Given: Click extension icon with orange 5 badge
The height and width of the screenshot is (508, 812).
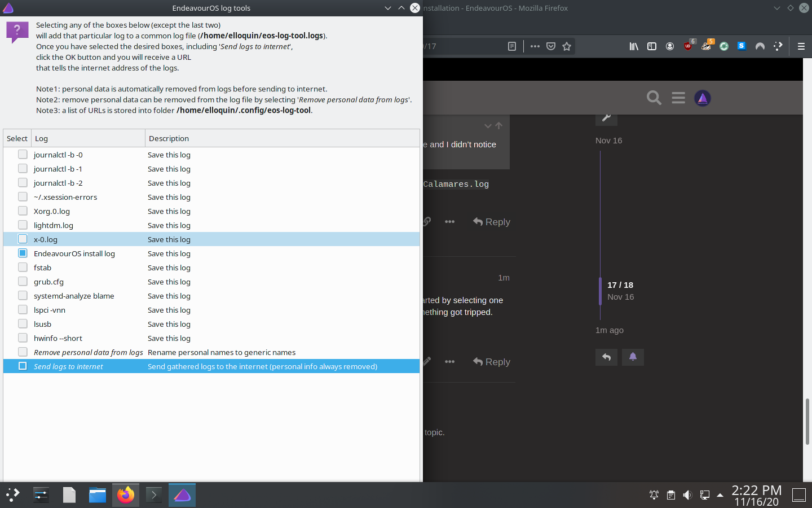Looking at the screenshot, I should (x=707, y=46).
